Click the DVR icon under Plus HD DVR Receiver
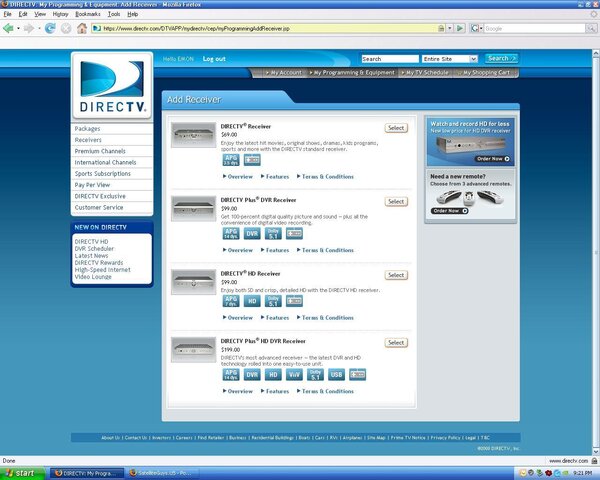The image size is (600, 480). click(252, 374)
